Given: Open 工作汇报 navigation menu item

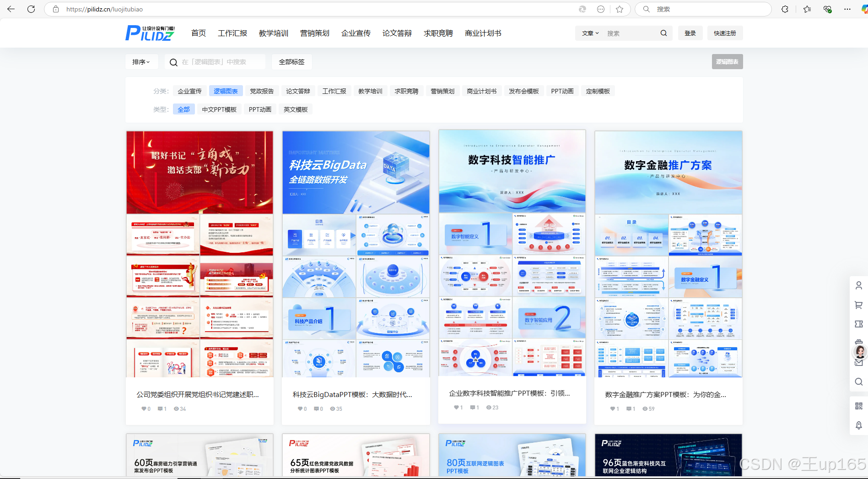Looking at the screenshot, I should (x=232, y=33).
